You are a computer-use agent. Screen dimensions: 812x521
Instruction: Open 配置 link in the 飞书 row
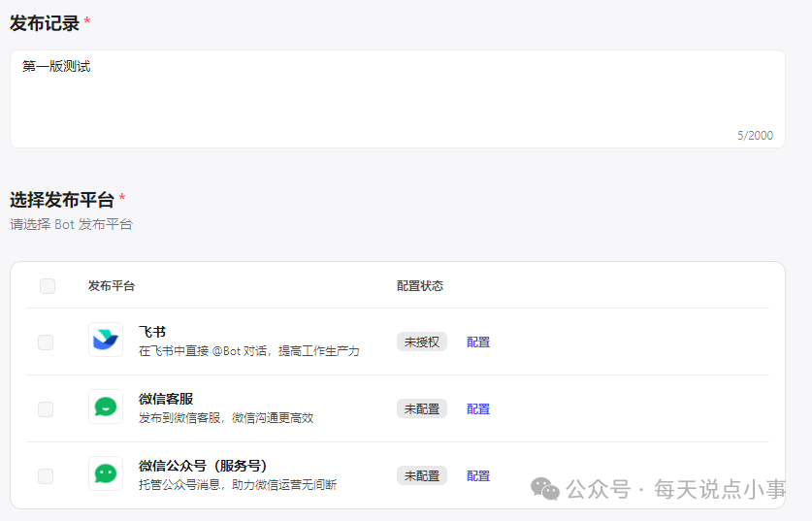[x=478, y=342]
